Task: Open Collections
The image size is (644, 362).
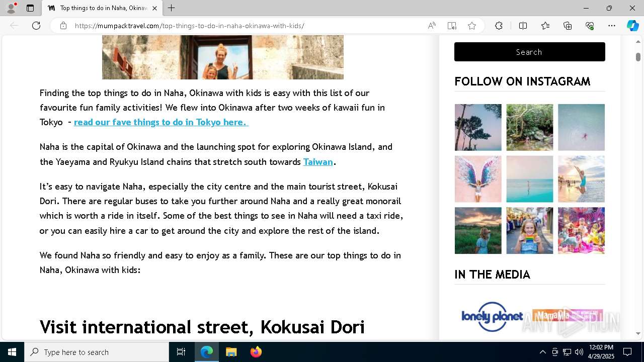Action: pos(568,26)
